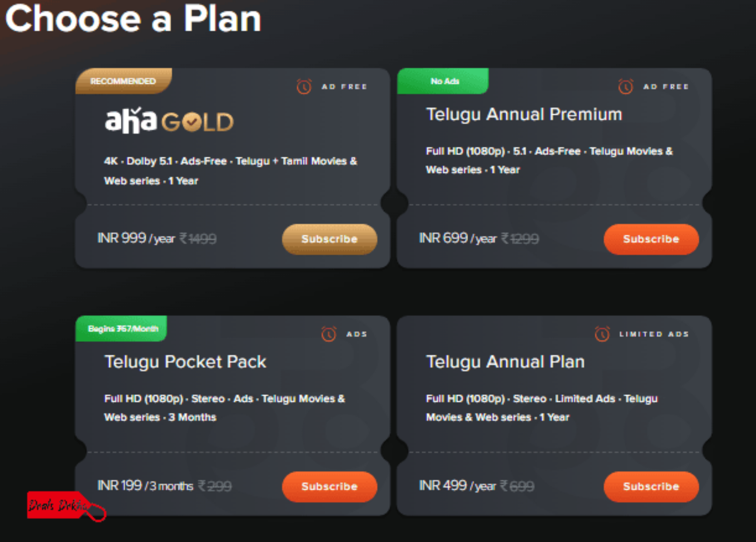
Task: Select the RECOMMENDED badge on aha GOLD
Action: (122, 81)
